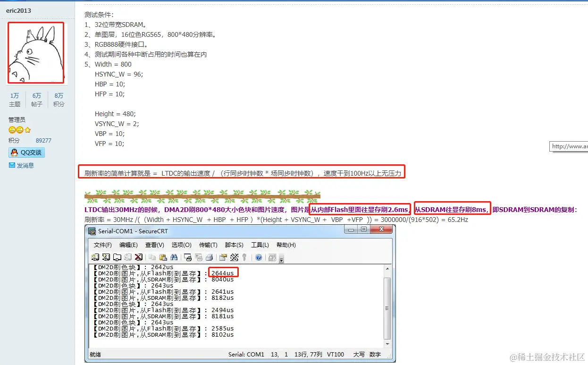Click the 发消息 link
Image resolution: width=588 pixels, height=365 pixels.
25,166
